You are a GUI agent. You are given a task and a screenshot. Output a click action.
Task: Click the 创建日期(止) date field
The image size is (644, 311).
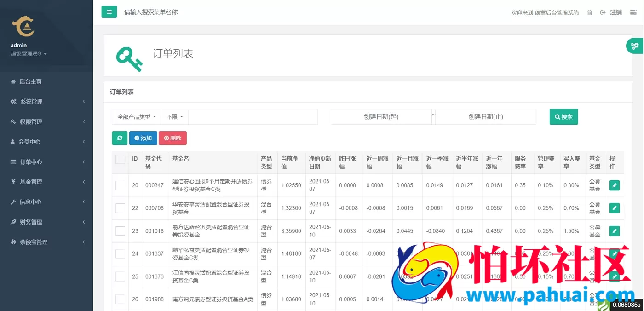coord(486,117)
